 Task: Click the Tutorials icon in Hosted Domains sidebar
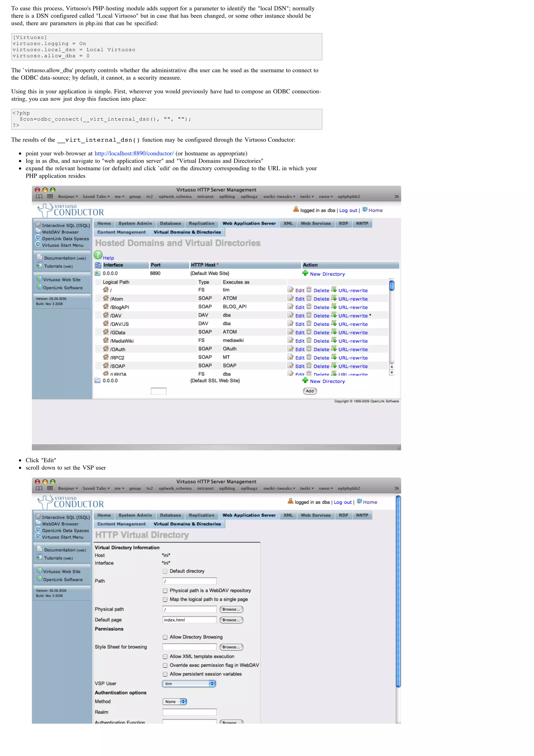[x=39, y=265]
